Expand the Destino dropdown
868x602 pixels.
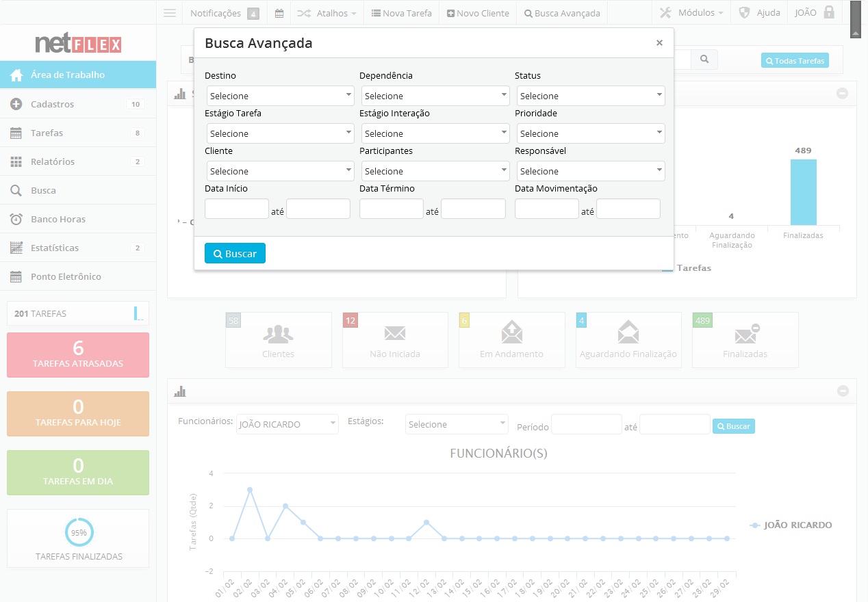(280, 96)
